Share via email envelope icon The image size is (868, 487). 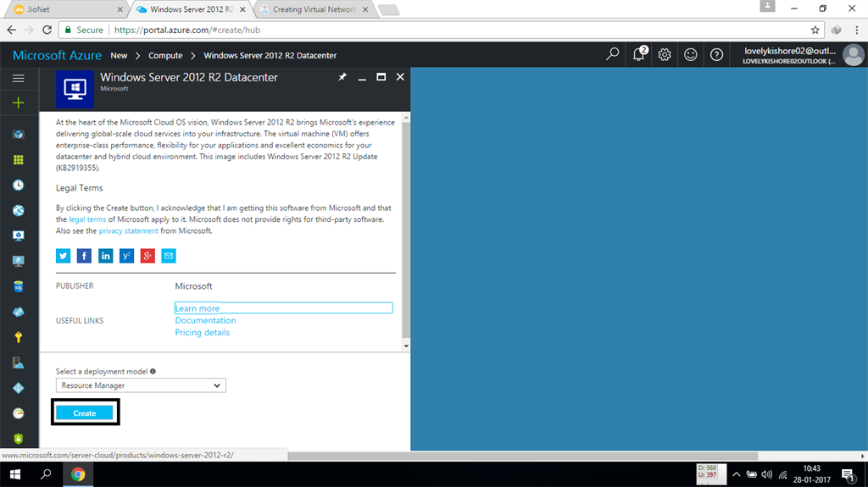pyautogui.click(x=169, y=256)
